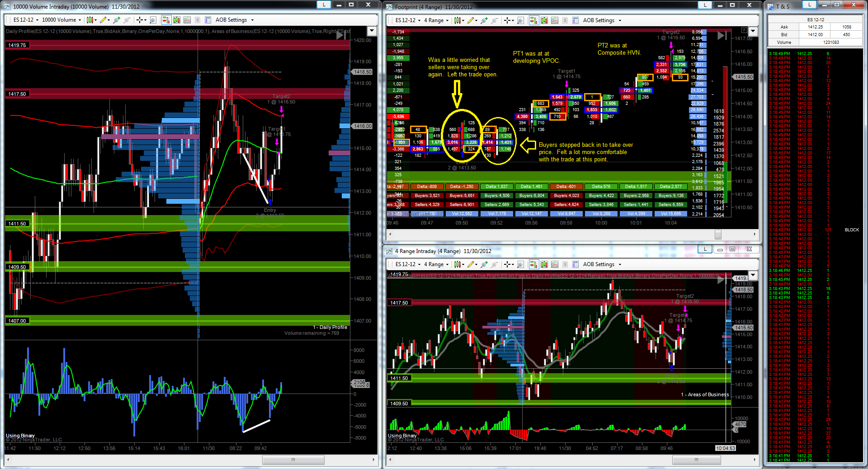This screenshot has width=868, height=469.
Task: Click the 10:04:53 time label in 4 Range Intraday chart
Action: coord(726,448)
